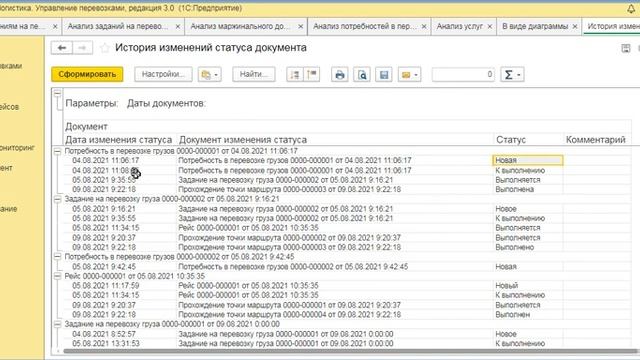Click Даты документов: label
Screen dimensions: 640x360
(x=166, y=103)
